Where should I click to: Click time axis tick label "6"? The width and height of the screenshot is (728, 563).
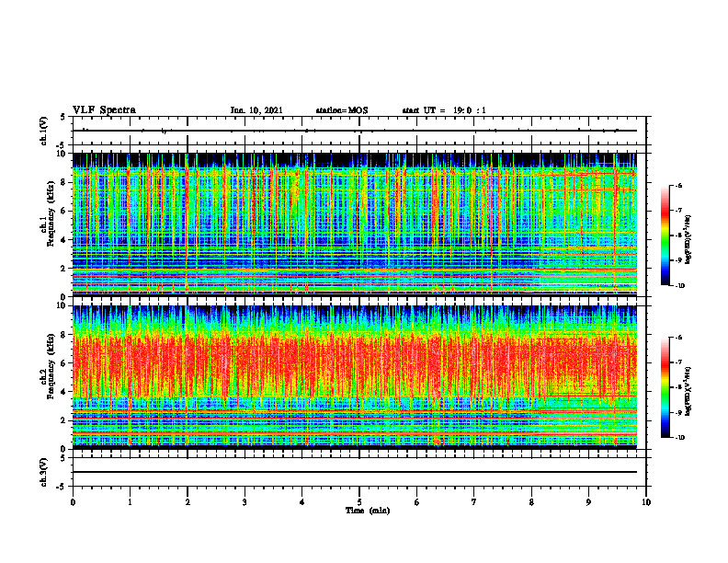[x=417, y=502]
